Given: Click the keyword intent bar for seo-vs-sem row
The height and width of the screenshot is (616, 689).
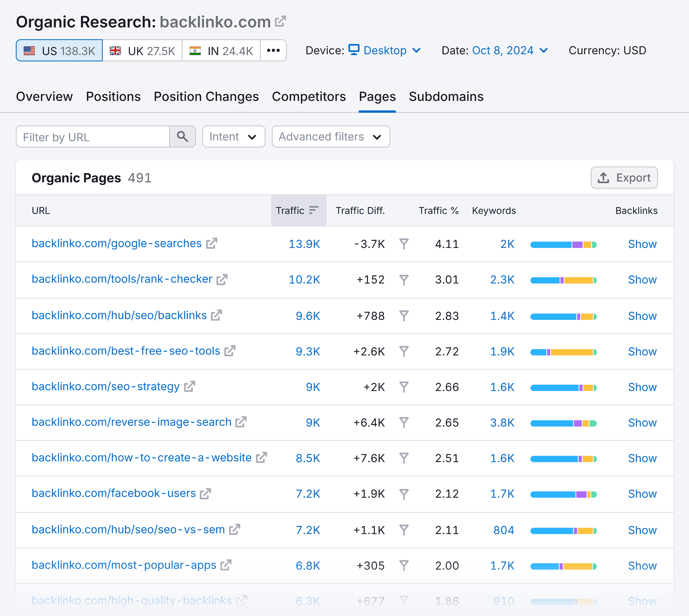Looking at the screenshot, I should coord(564,531).
